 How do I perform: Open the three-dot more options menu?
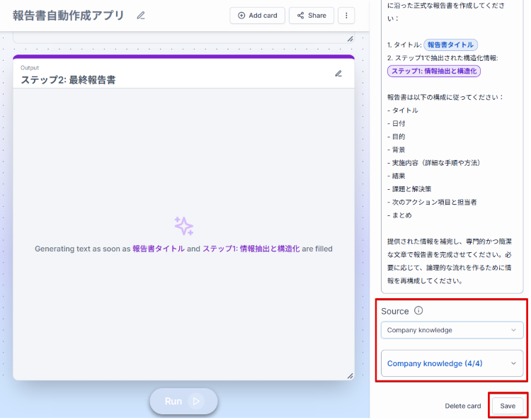point(346,16)
